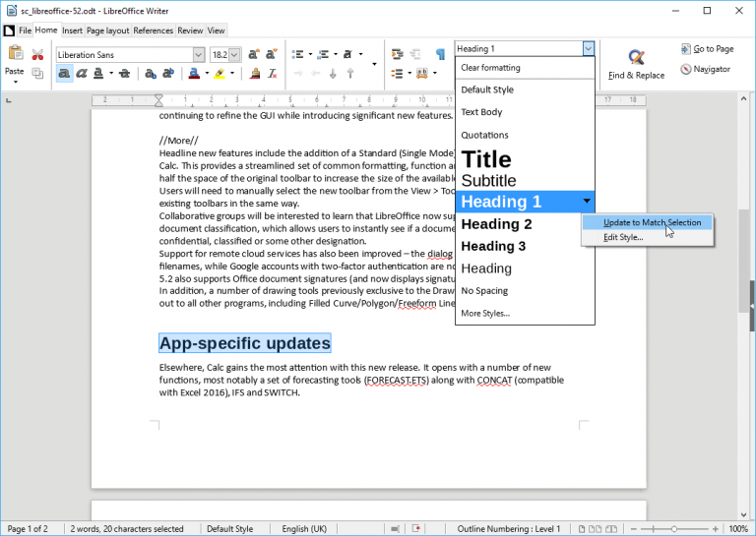Choose Clear formatting in style list
Viewport: 756px width, 536px height.
tap(490, 68)
